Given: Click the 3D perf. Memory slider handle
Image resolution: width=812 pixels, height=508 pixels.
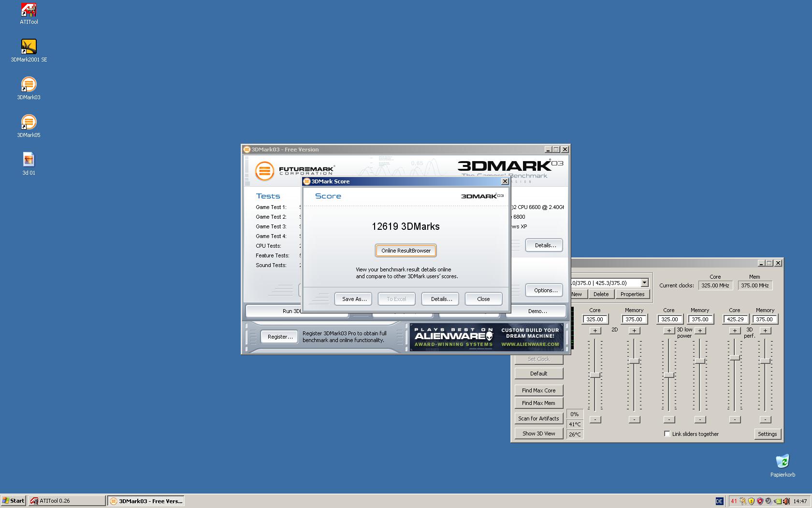Looking at the screenshot, I should 765,361.
